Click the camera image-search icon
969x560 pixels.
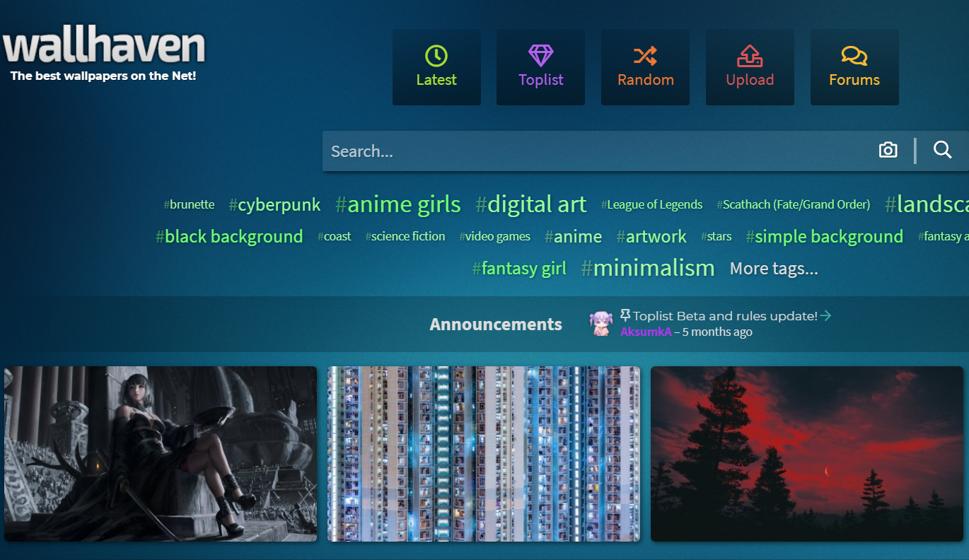click(888, 150)
